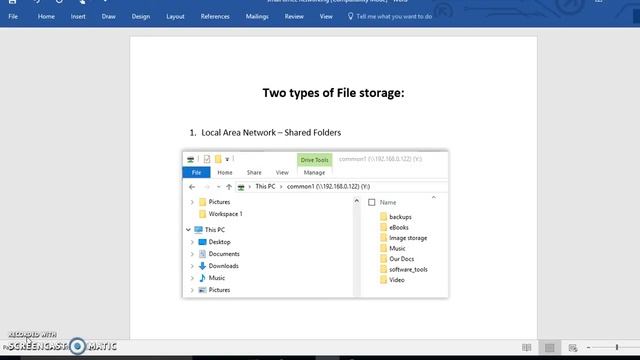
Task: Click the 'Two types of File storage:' heading
Action: click(333, 93)
